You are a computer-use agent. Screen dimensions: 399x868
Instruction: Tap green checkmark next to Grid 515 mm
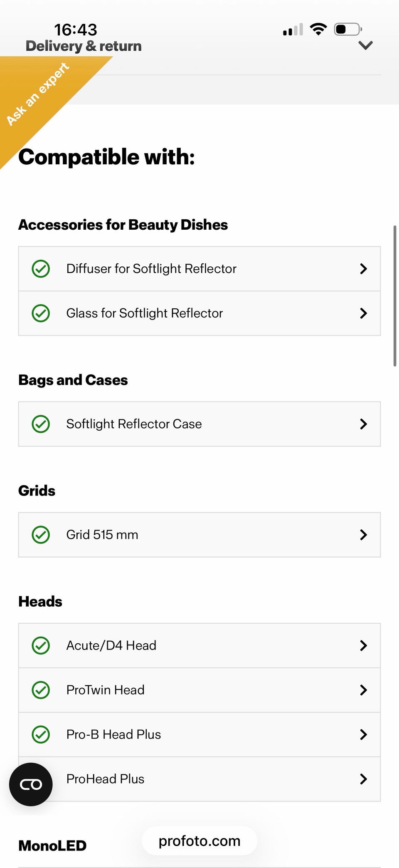41,535
